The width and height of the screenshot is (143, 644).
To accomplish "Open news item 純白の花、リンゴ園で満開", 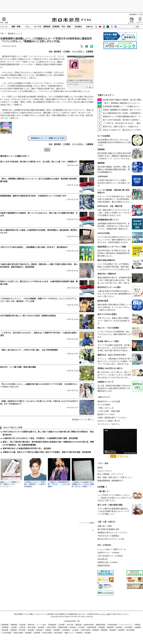I will (18, 367).
